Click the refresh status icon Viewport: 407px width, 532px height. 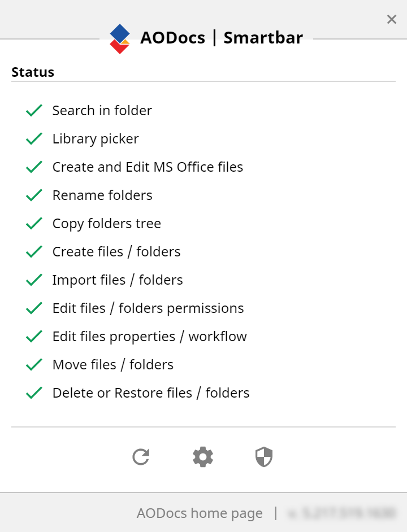141,457
